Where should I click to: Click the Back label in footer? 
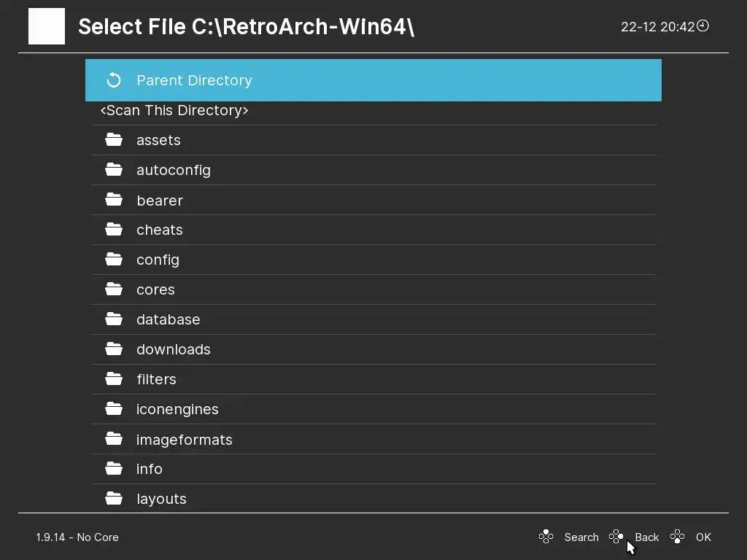click(646, 537)
